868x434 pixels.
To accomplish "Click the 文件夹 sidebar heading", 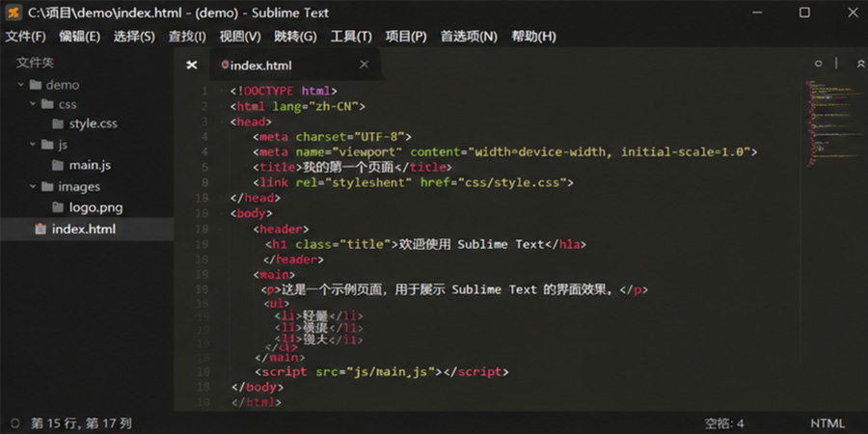I will click(x=35, y=63).
